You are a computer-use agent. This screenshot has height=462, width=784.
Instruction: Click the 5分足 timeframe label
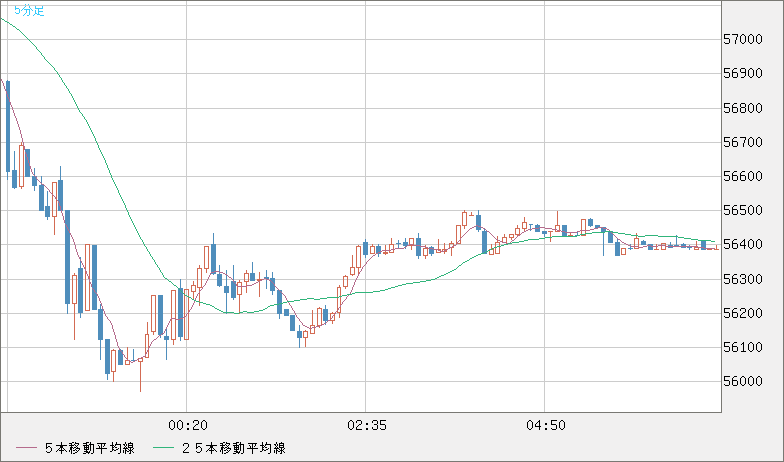[x=30, y=10]
